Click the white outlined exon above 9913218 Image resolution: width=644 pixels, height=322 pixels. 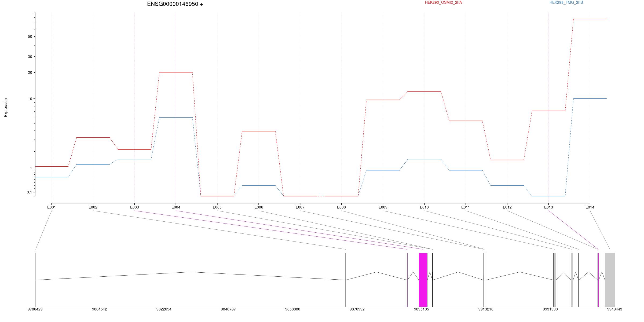coord(485,280)
